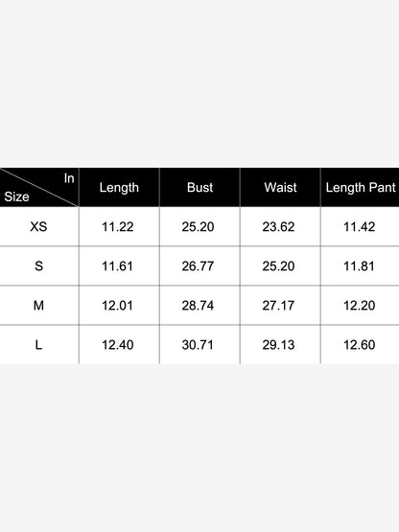Click the Length column header
Viewport: 399px width, 532px height.
click(x=119, y=187)
